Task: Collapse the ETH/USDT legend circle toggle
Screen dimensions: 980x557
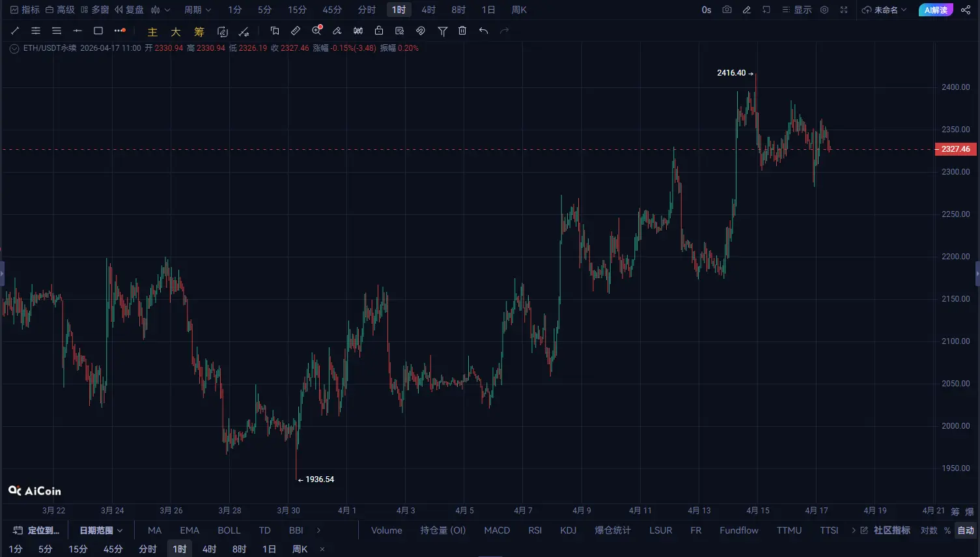Action: 14,48
